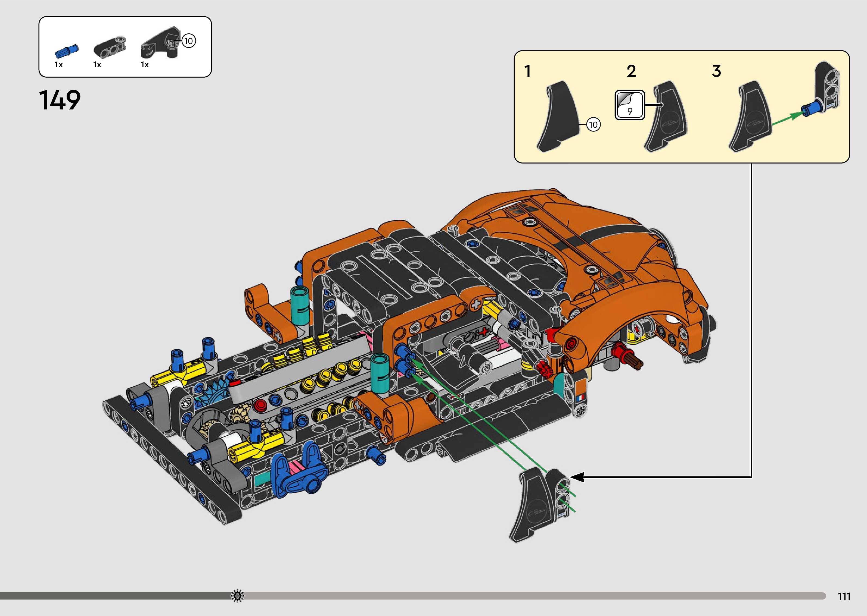867x616 pixels.
Task: Click the blue pin part icon
Action: click(x=67, y=51)
